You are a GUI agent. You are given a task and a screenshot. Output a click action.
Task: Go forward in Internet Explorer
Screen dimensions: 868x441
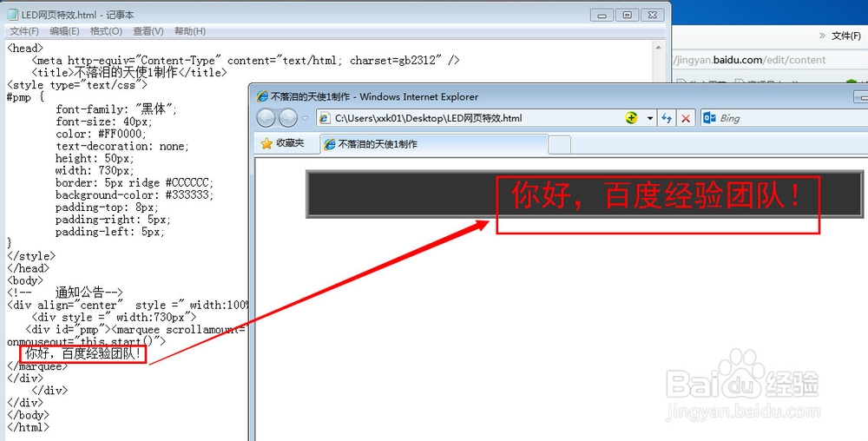tap(288, 118)
